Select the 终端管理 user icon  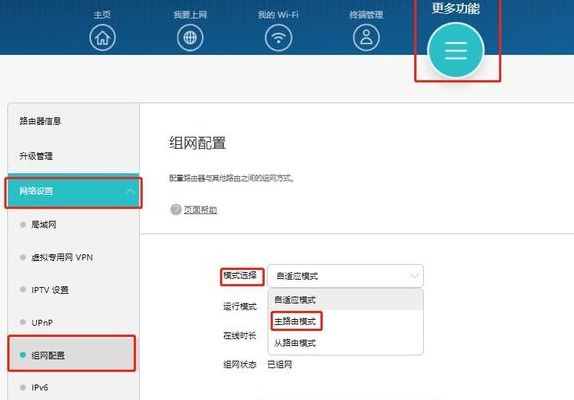tap(366, 37)
